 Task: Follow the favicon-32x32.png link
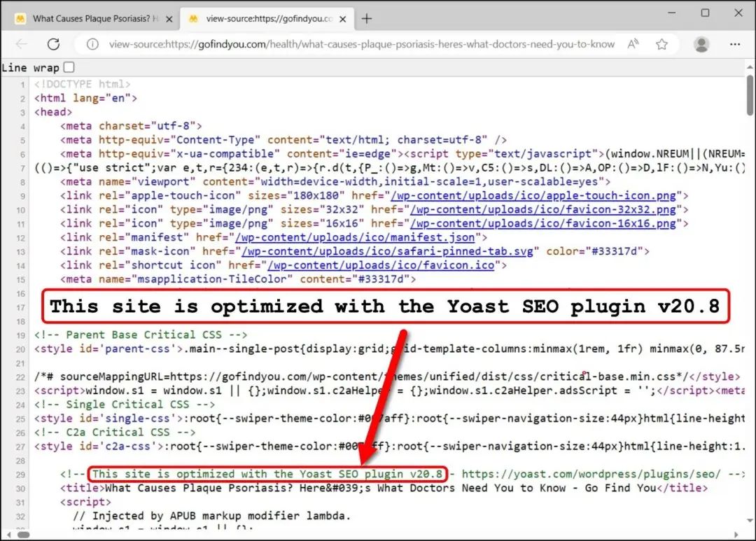pos(542,210)
